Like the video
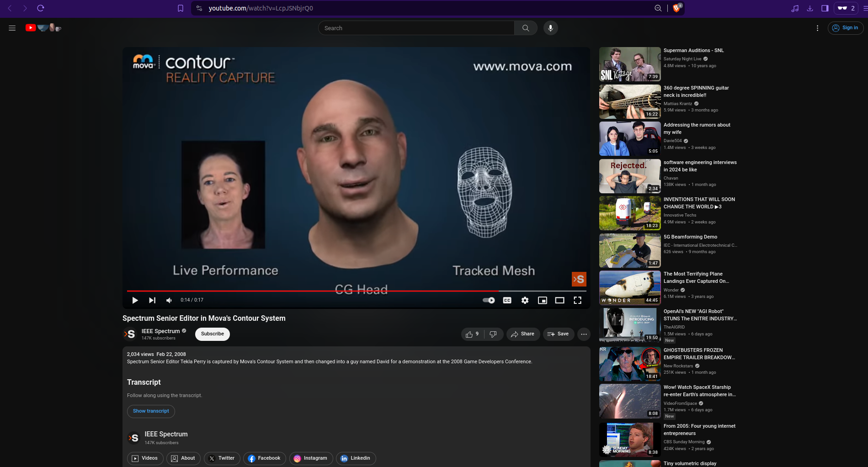This screenshot has width=868, height=467. 472,334
